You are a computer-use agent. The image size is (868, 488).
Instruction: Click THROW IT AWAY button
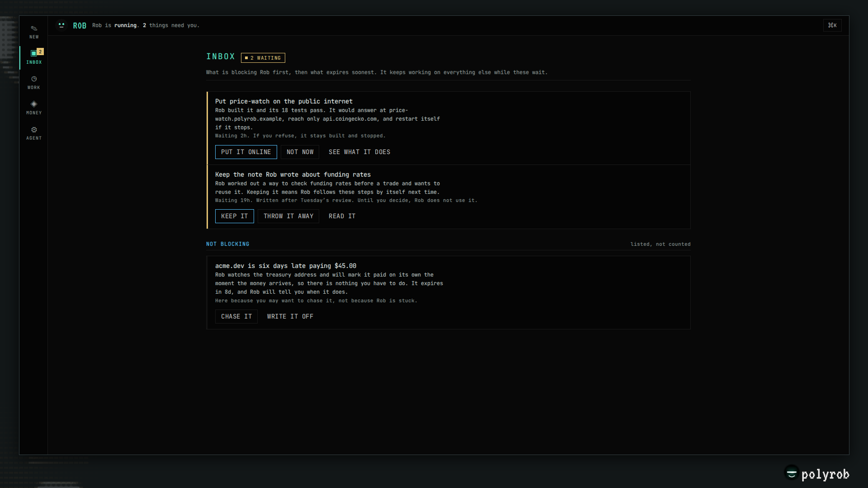pyautogui.click(x=288, y=216)
